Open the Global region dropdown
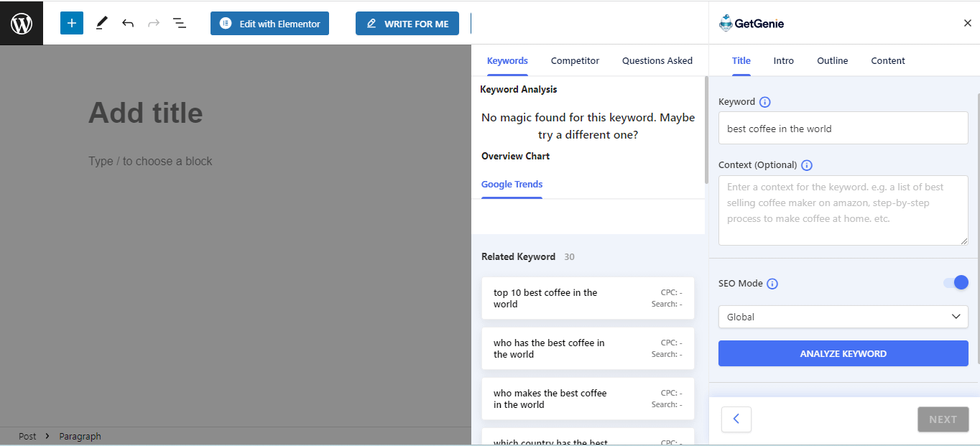The height and width of the screenshot is (446, 980). 843,317
